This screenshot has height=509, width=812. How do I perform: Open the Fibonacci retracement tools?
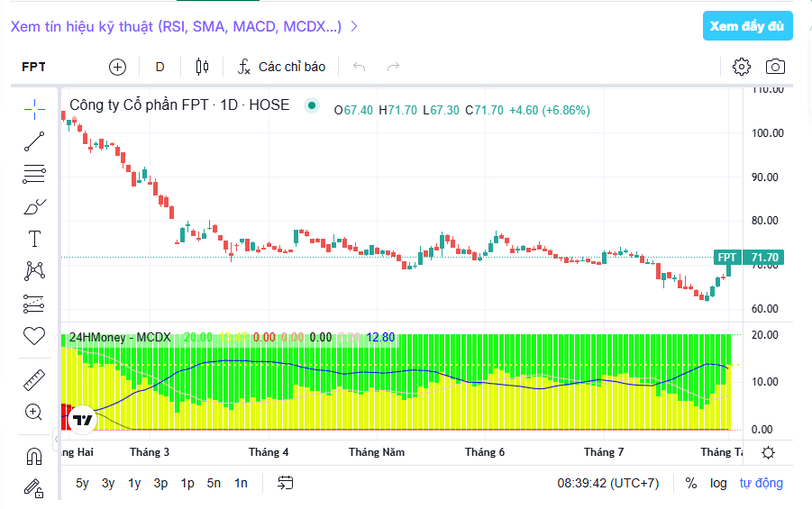click(x=34, y=174)
